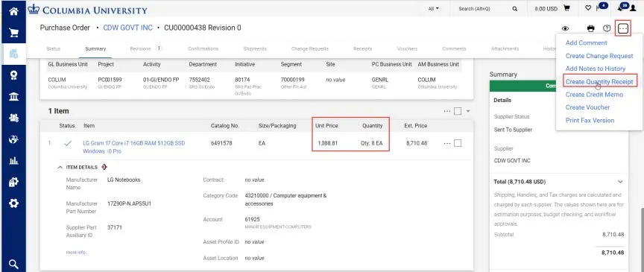Click the diamond icon beside ITEM DETAILS
The height and width of the screenshot is (272, 644).
104,167
